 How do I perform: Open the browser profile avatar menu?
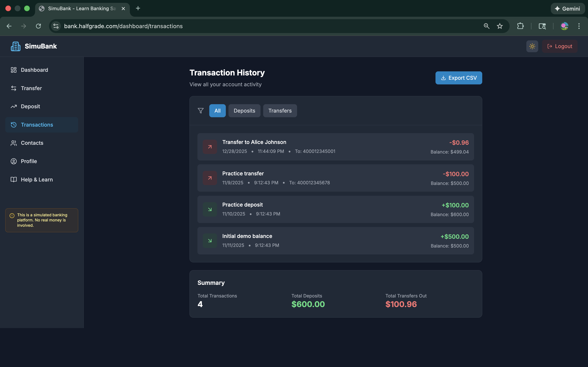click(x=565, y=26)
